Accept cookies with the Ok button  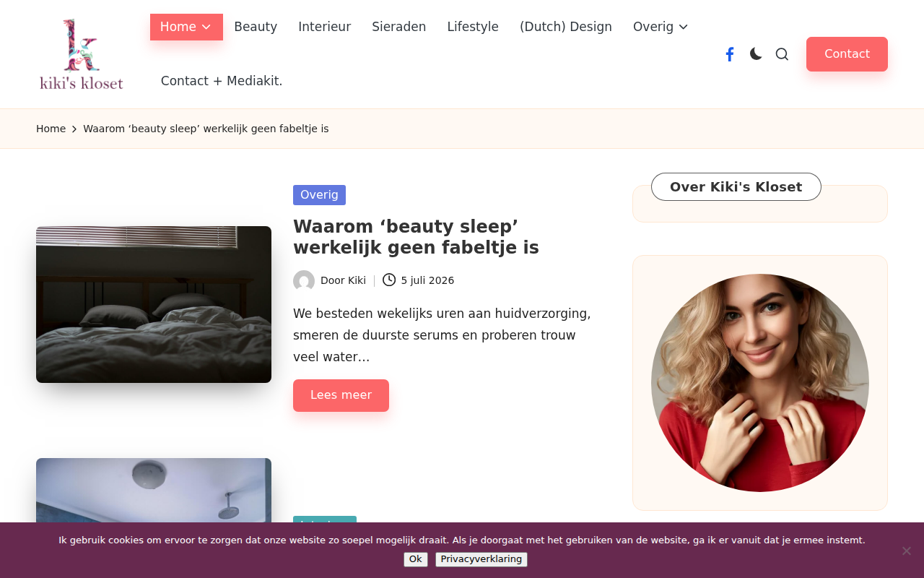pos(416,559)
